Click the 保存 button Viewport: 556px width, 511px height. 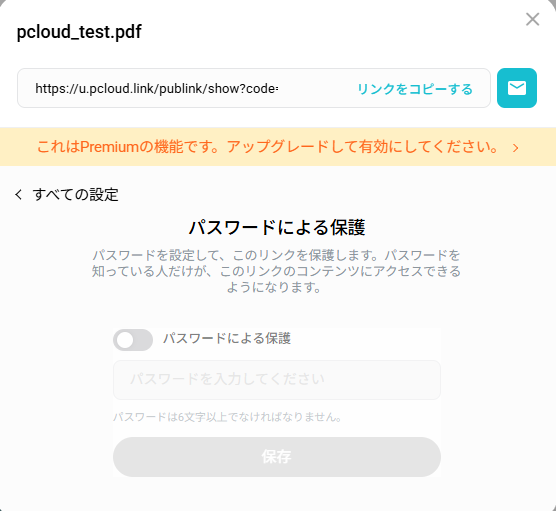tap(277, 457)
